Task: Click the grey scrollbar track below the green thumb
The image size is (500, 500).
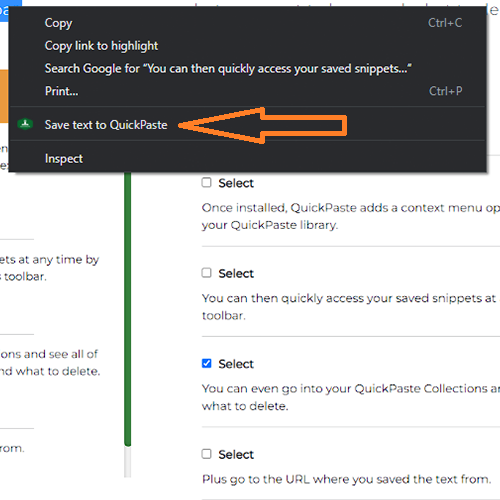Action: (x=128, y=462)
